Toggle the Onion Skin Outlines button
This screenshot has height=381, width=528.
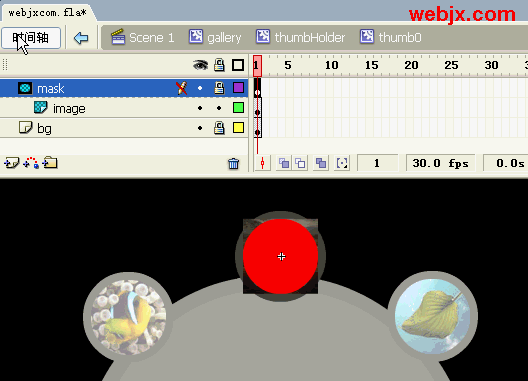(300, 163)
